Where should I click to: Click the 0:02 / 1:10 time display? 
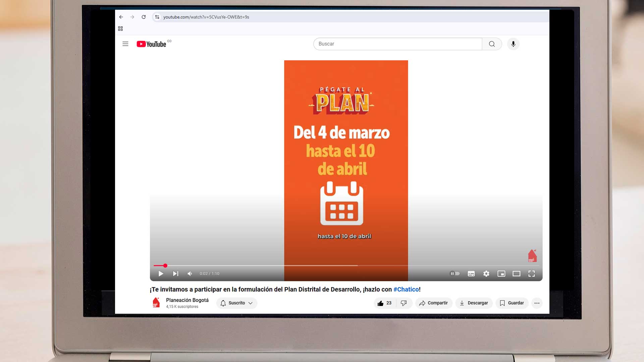point(209,274)
